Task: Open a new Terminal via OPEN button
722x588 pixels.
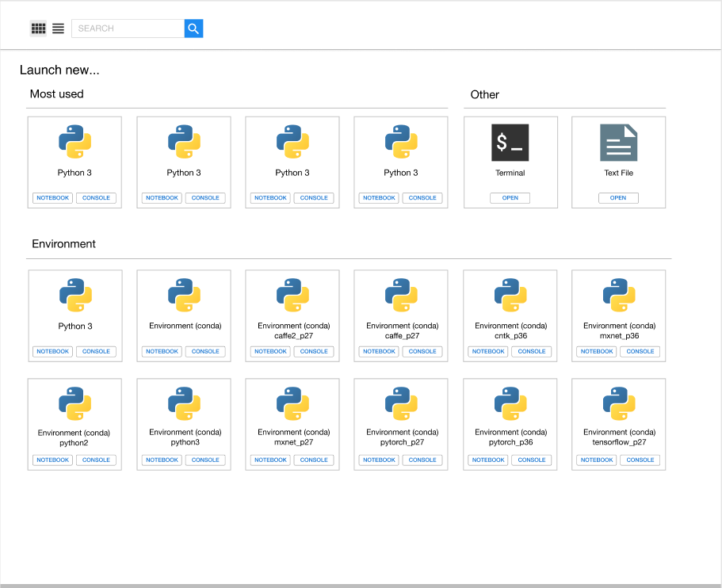Action: tap(510, 198)
